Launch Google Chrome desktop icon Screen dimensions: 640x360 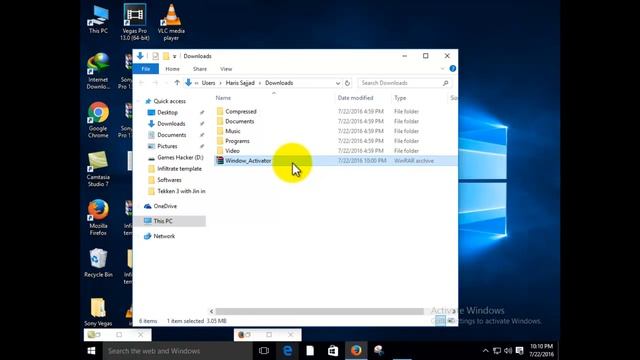pyautogui.click(x=98, y=120)
